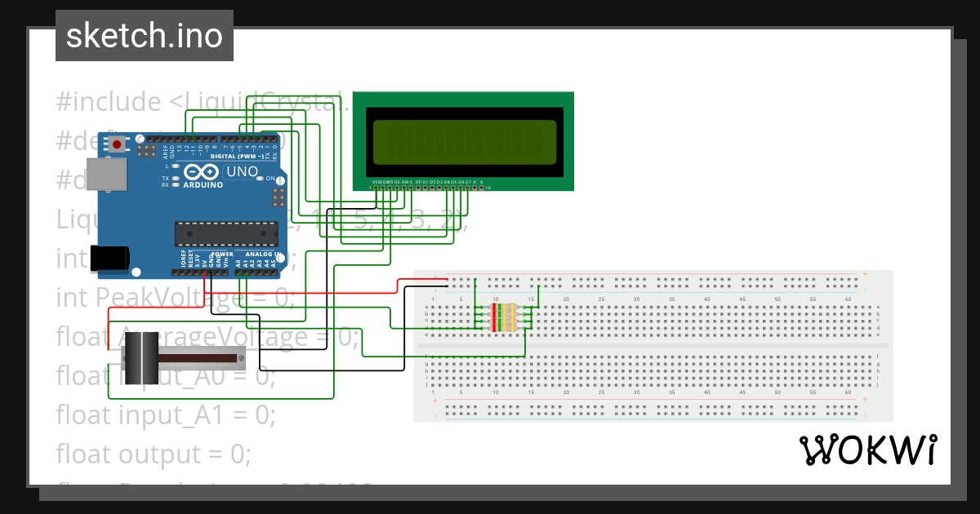Click the Arduino USB connector
The height and width of the screenshot is (514, 980).
pyautogui.click(x=106, y=175)
